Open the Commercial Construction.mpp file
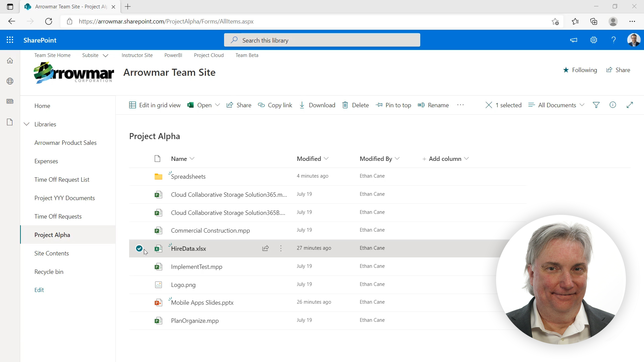Screen dimensions: 644x362 210,230
